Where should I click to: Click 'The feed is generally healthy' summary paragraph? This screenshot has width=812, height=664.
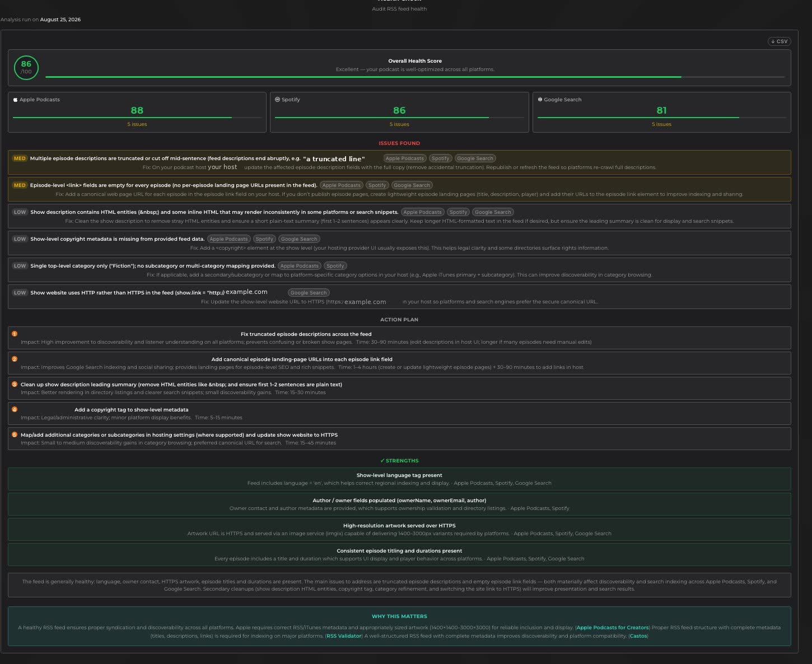[399, 585]
